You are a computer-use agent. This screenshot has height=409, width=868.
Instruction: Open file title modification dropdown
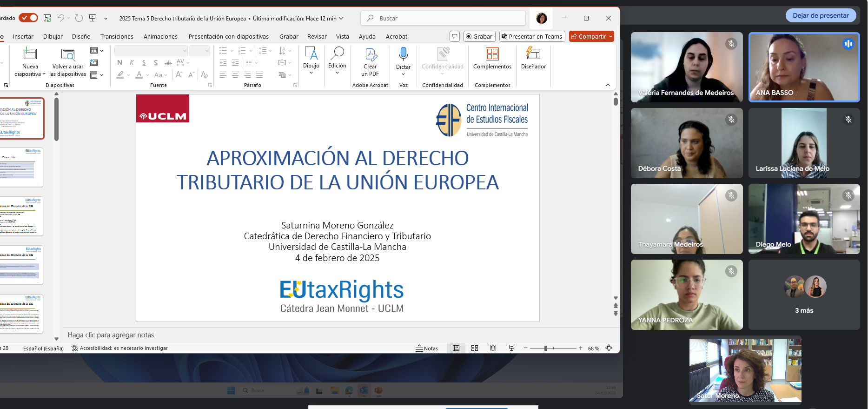pyautogui.click(x=341, y=18)
